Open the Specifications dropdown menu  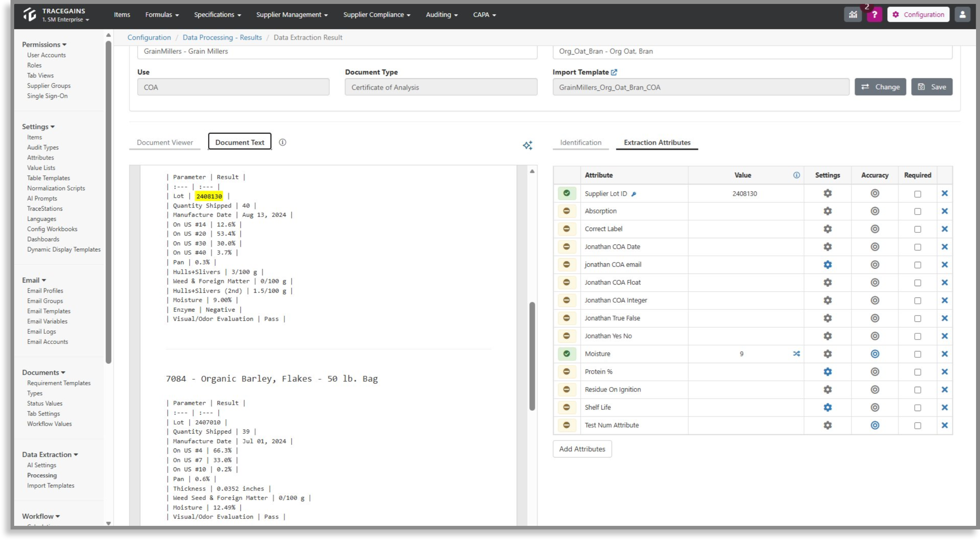(x=217, y=15)
